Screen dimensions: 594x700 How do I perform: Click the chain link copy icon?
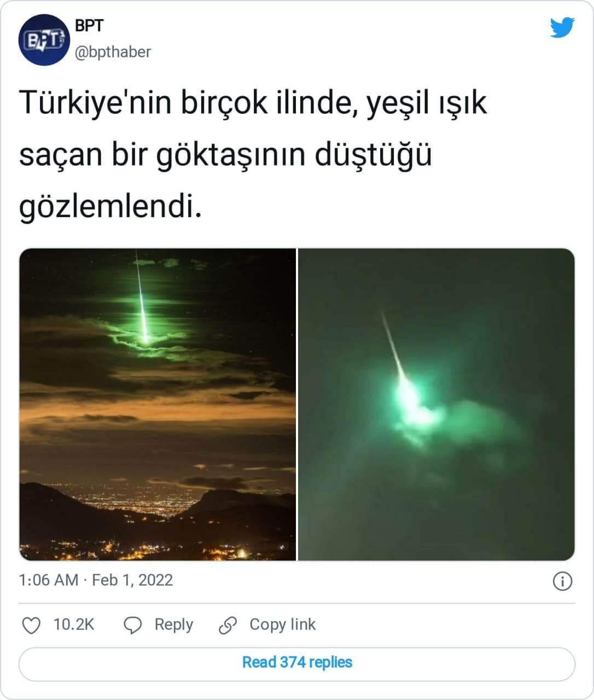(228, 625)
